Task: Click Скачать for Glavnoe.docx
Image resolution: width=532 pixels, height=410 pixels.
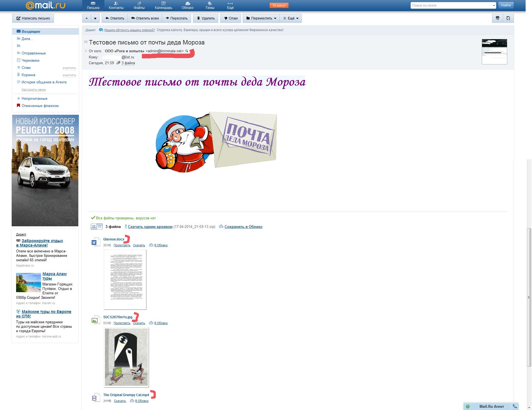Action: pyautogui.click(x=139, y=245)
